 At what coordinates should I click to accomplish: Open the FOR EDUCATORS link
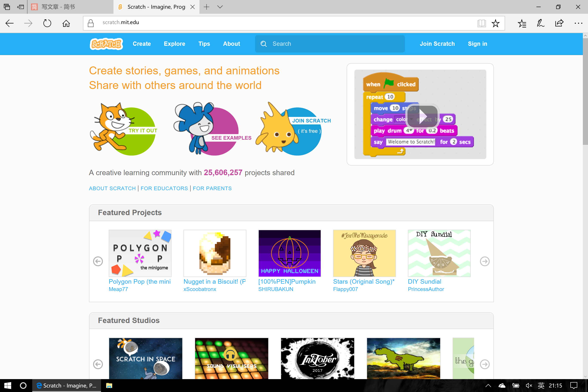(x=164, y=188)
